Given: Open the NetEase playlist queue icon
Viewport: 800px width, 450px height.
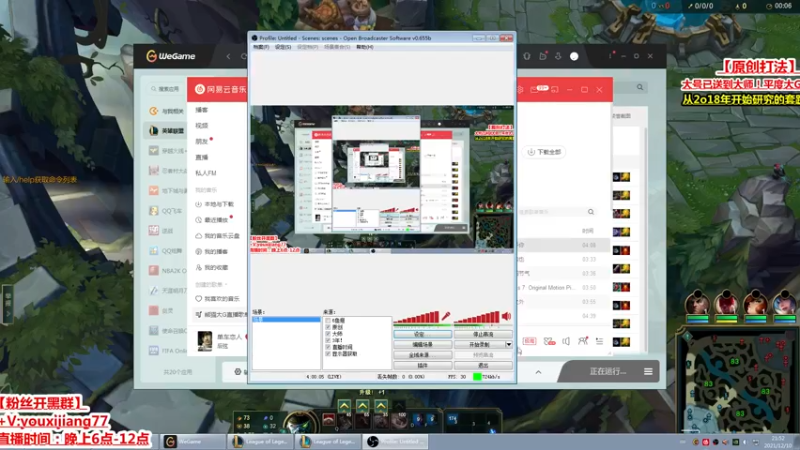Looking at the screenshot, I should (x=599, y=341).
